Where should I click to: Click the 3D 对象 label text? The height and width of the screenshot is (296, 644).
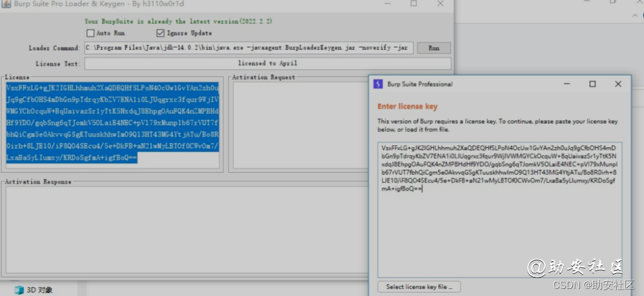point(39,290)
